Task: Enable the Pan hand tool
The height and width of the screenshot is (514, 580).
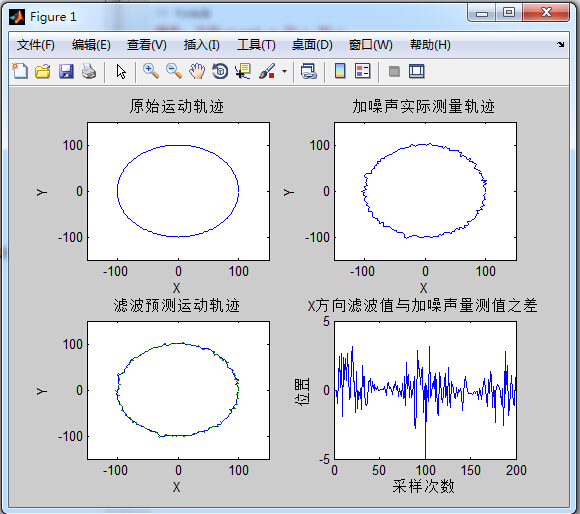Action: coord(197,71)
